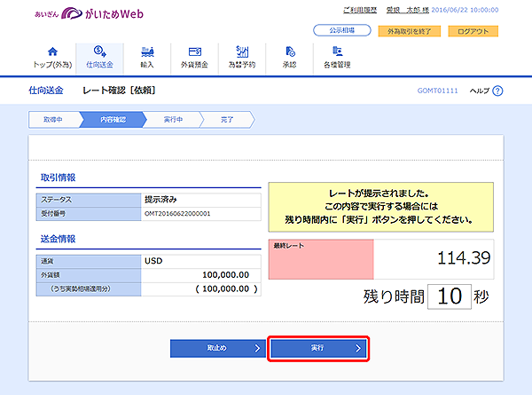
Task: Click the 外為取引を終了 button
Action: tap(409, 31)
